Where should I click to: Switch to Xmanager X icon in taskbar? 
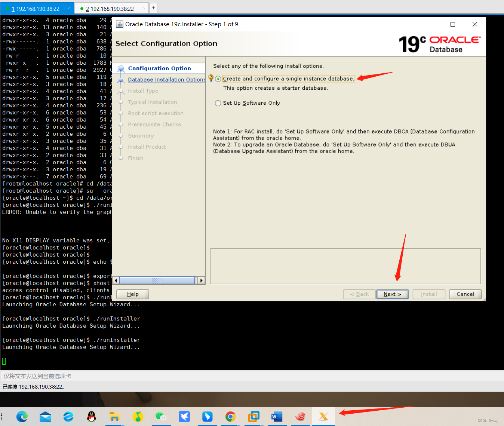tap(323, 416)
